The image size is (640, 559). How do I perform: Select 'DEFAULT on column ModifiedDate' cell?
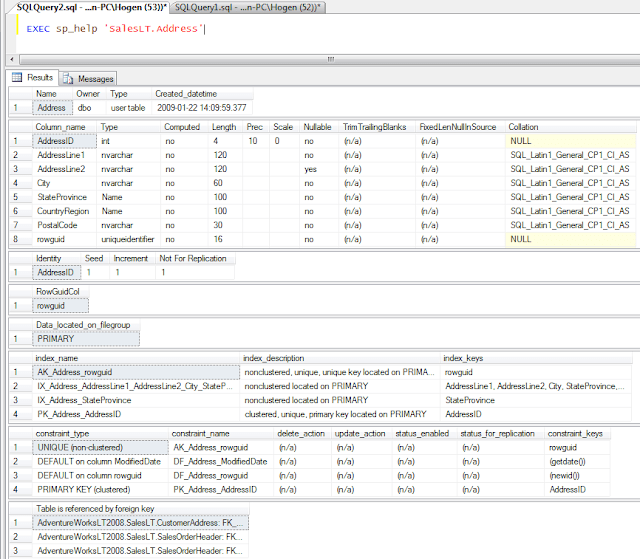[x=100, y=461]
